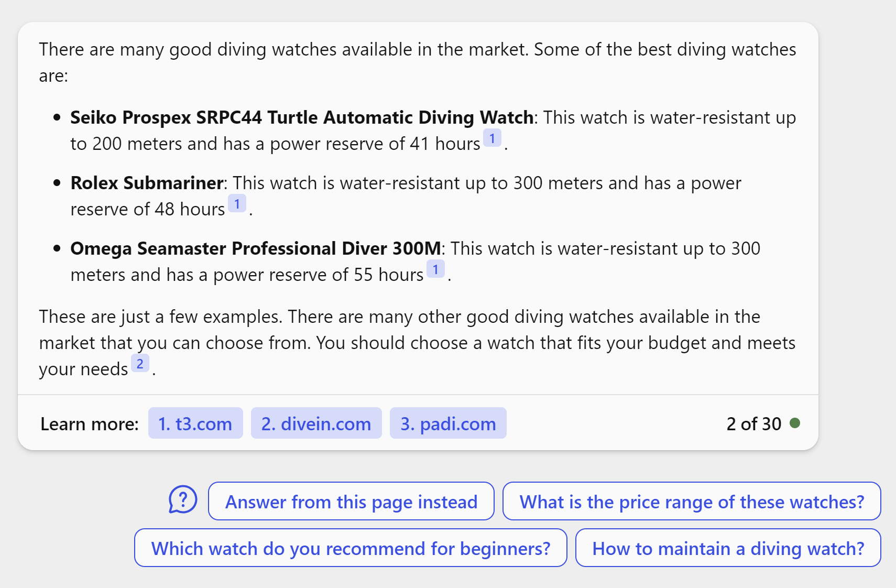Screen dimensions: 896x588
Task: Click the bolded Rolex Submariner watch name
Action: pyautogui.click(x=146, y=183)
